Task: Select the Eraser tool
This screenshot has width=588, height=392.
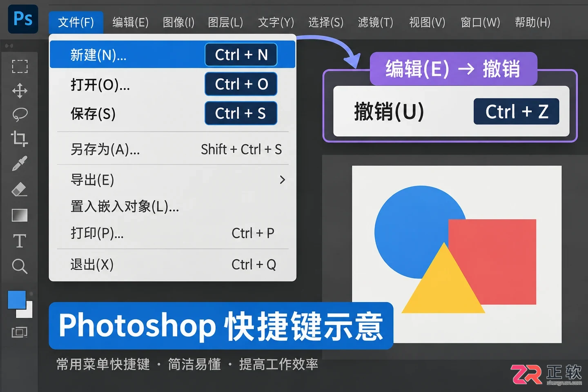Action: tap(19, 189)
